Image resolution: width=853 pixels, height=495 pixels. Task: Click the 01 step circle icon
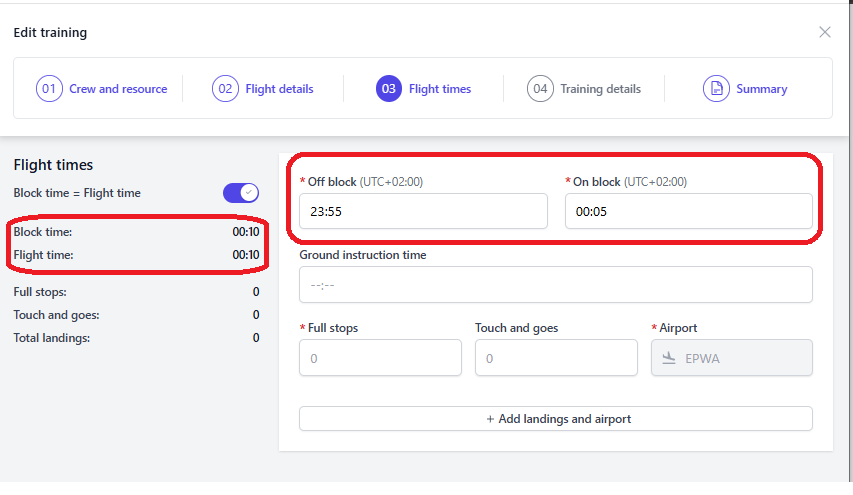tap(49, 89)
